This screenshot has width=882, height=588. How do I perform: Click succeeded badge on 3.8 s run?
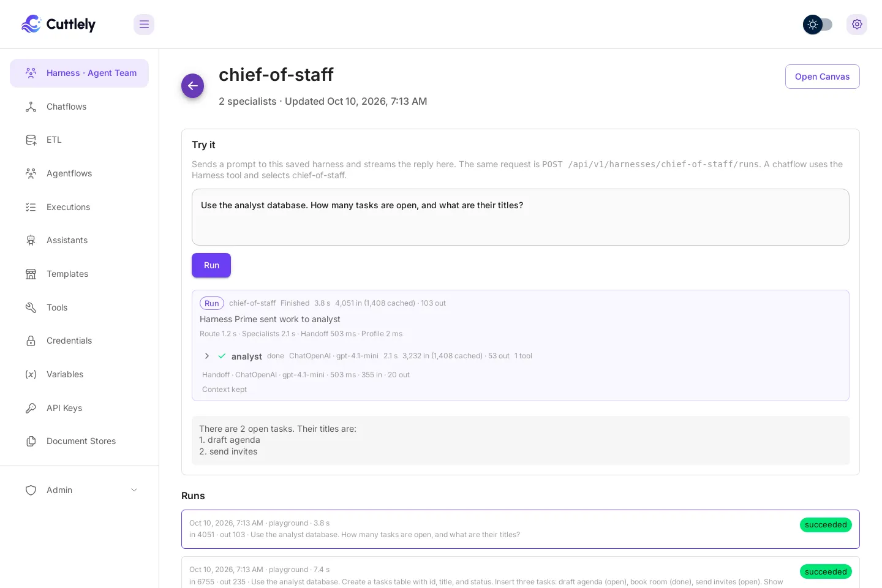point(826,525)
